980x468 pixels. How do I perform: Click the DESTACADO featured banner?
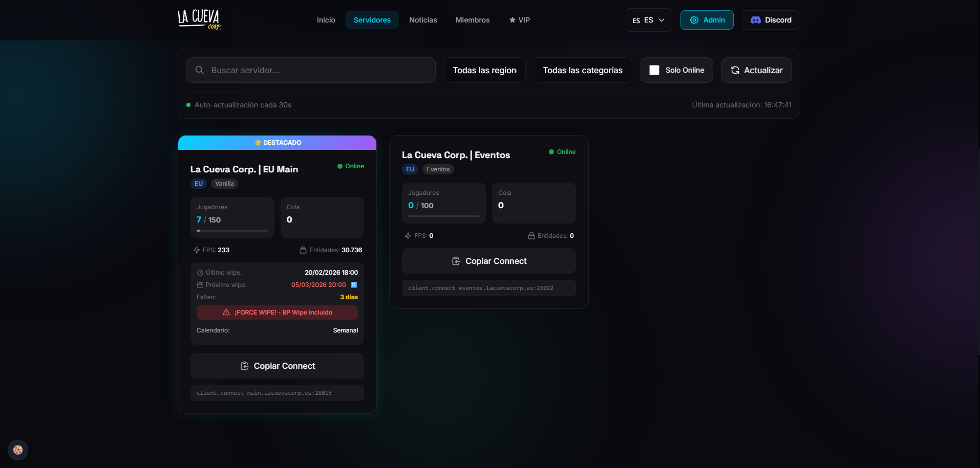tap(277, 143)
